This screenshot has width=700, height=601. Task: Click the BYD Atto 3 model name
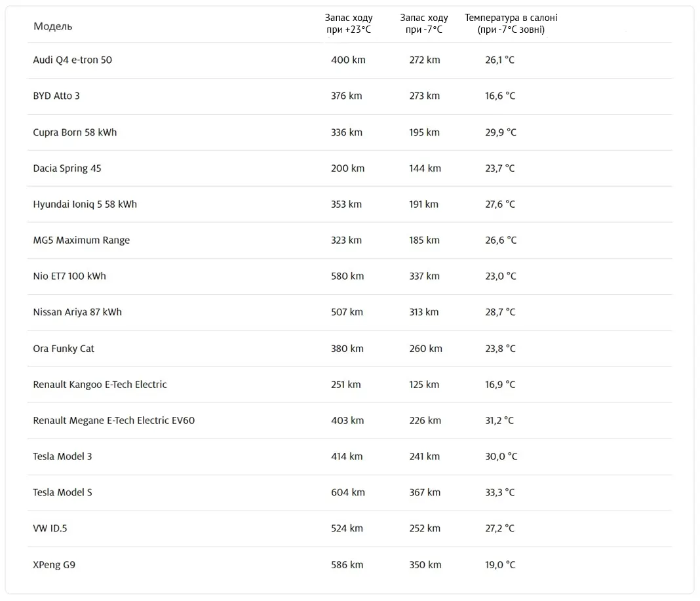point(56,96)
